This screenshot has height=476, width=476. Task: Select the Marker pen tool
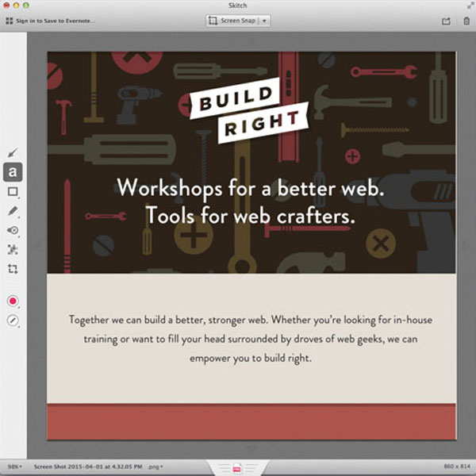tap(13, 211)
